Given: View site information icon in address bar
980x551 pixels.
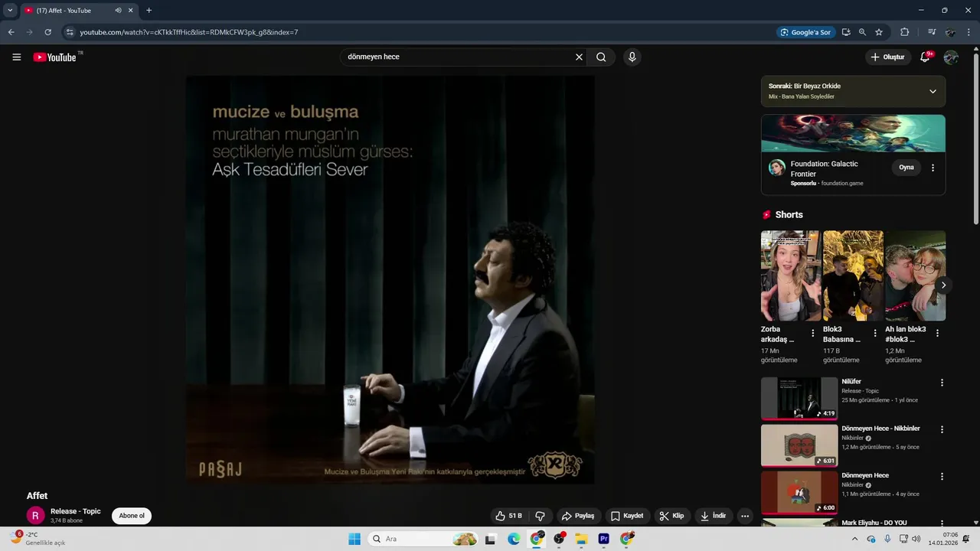Looking at the screenshot, I should 69,32.
